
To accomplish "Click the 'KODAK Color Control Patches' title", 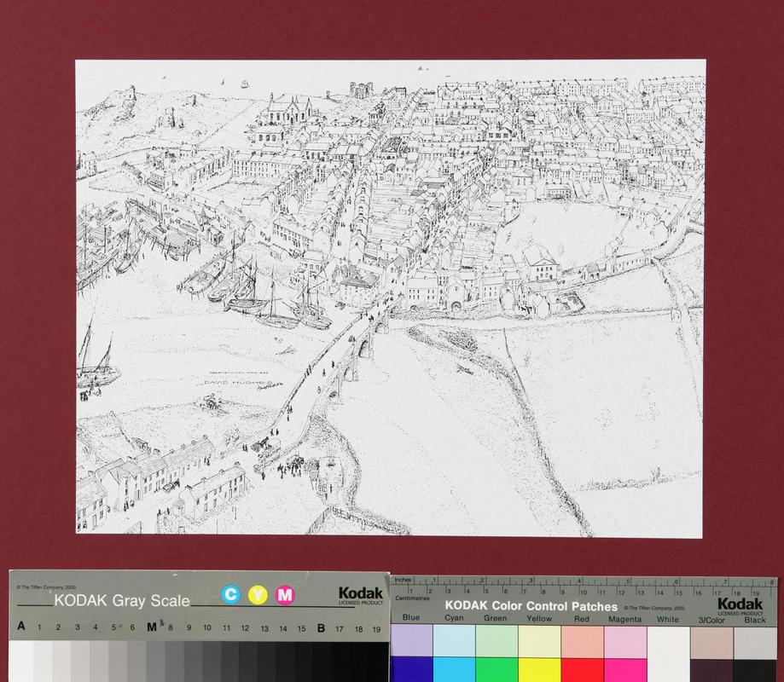I will (x=530, y=606).
